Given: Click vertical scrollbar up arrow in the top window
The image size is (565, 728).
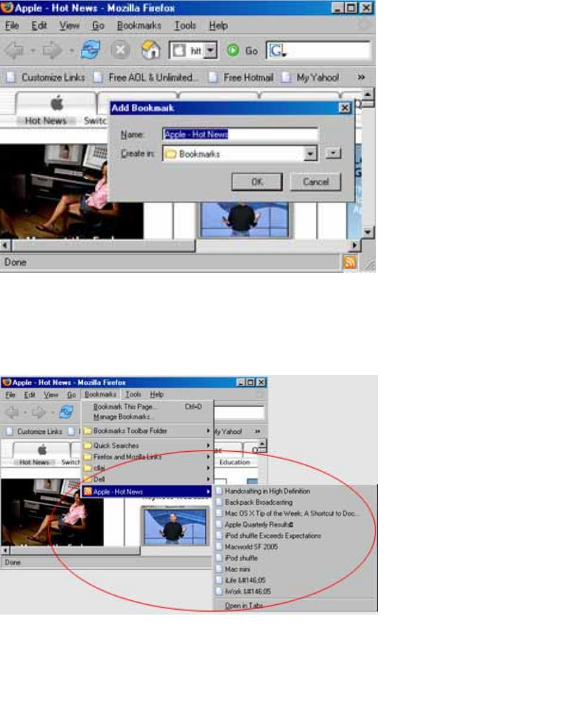Looking at the screenshot, I should (x=368, y=95).
